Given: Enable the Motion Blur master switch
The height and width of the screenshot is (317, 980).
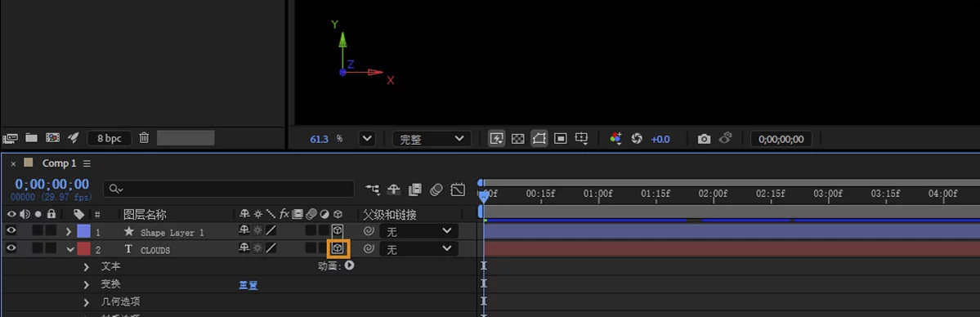Looking at the screenshot, I should click(x=436, y=189).
